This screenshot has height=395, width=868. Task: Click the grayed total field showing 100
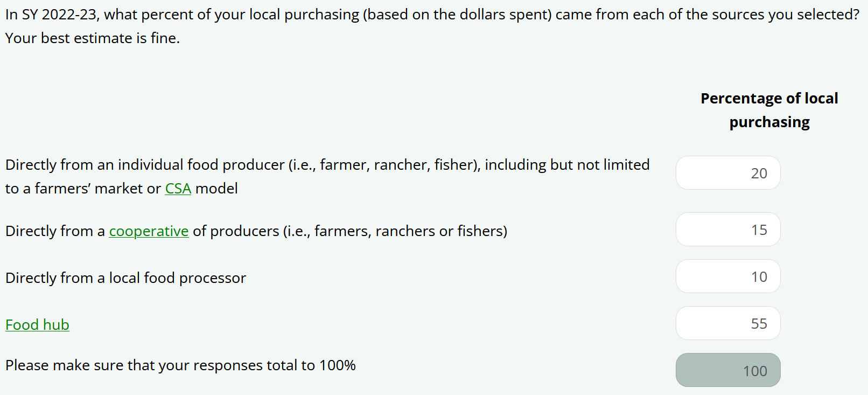click(727, 370)
